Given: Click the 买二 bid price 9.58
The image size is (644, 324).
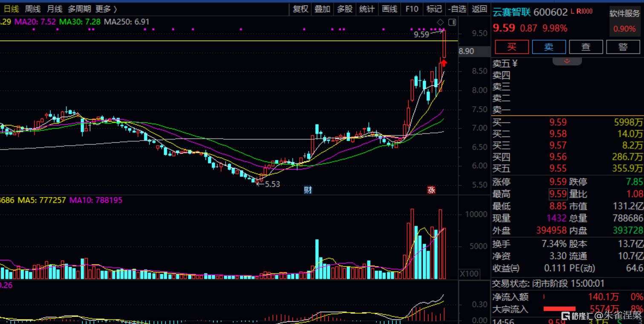Looking at the screenshot, I should click(x=558, y=134).
